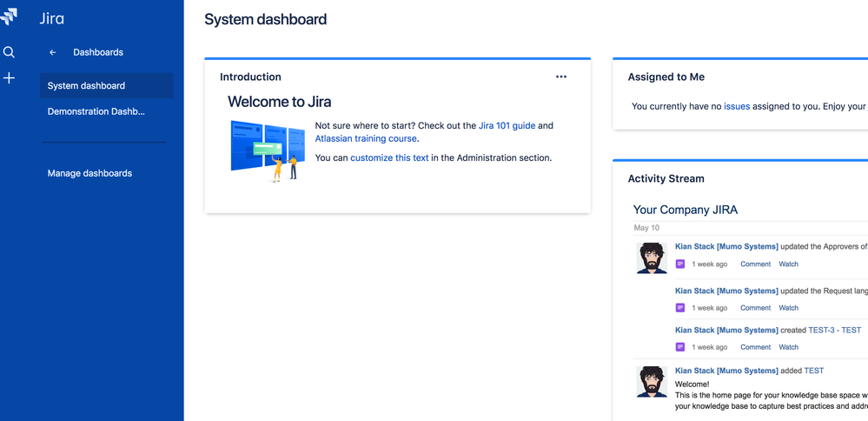The image size is (868, 421).
Task: Open the search magnifier icon
Action: [9, 52]
